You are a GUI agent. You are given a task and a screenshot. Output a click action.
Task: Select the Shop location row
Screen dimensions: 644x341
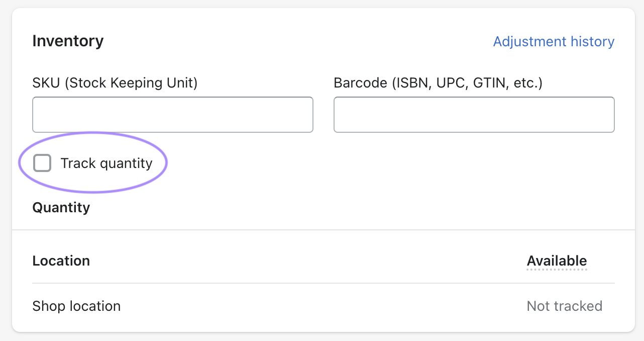point(76,306)
